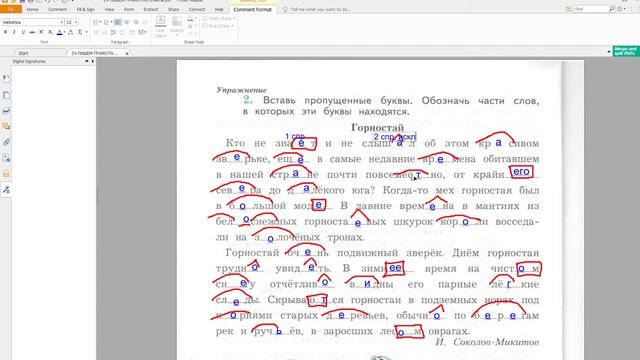Toggle underline formatting
The width and height of the screenshot is (640, 360).
pyautogui.click(x=23, y=32)
